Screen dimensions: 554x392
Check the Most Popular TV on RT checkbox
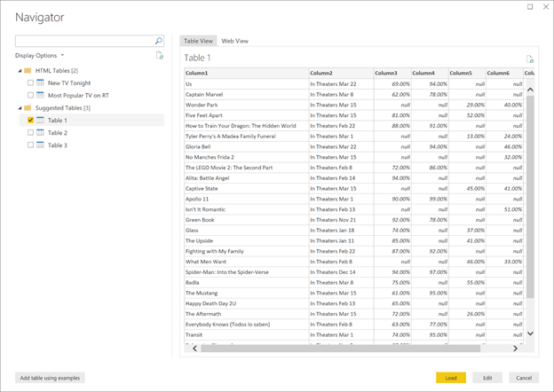pyautogui.click(x=30, y=95)
